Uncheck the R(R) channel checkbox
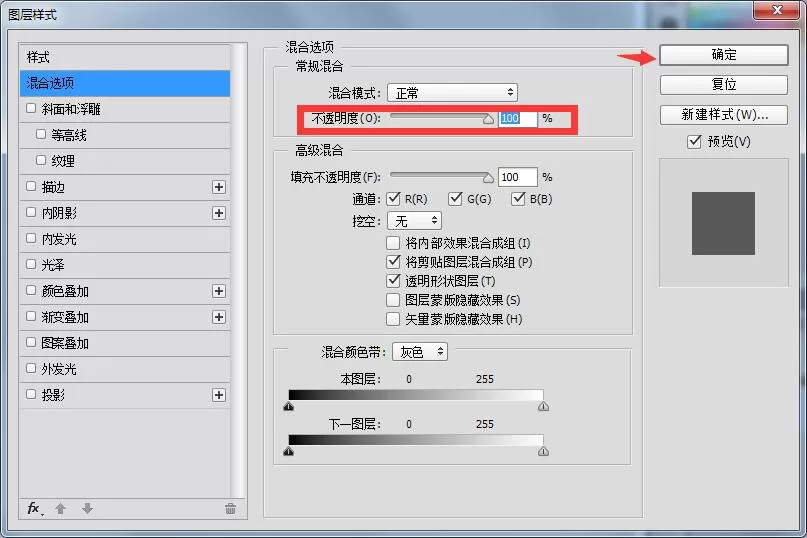The width and height of the screenshot is (807, 538). pyautogui.click(x=393, y=199)
